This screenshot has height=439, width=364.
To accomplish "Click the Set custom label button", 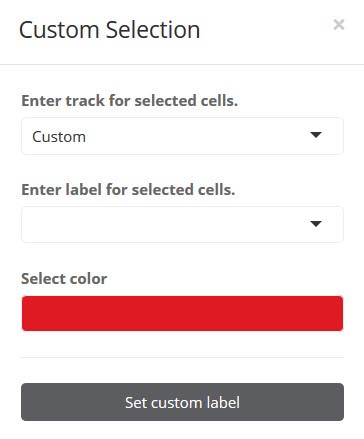I will 182,402.
